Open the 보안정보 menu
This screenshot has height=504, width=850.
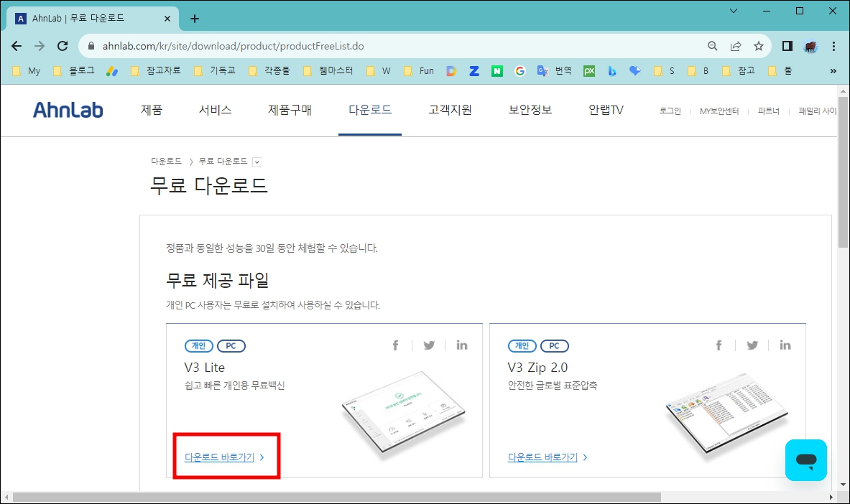pos(530,110)
